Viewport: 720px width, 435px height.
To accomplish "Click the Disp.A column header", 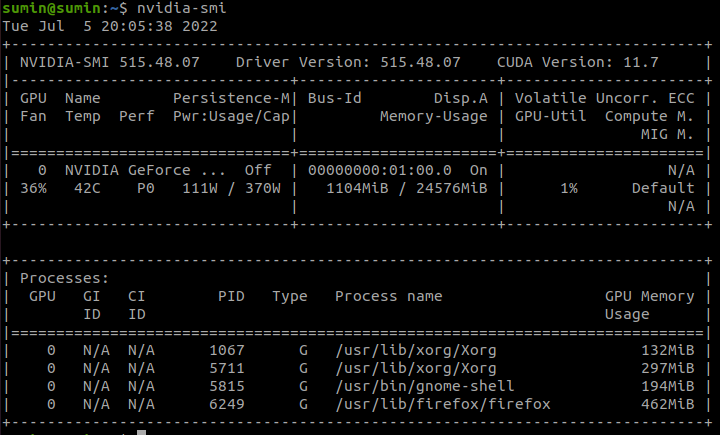I will pos(461,98).
